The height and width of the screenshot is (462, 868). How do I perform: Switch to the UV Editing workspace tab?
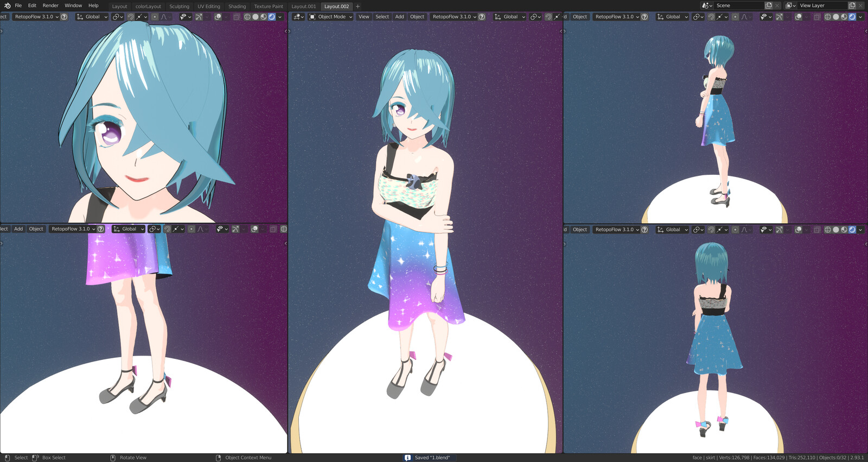209,7
